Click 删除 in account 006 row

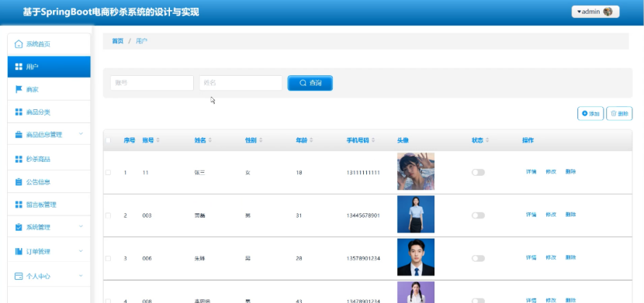pyautogui.click(x=570, y=257)
